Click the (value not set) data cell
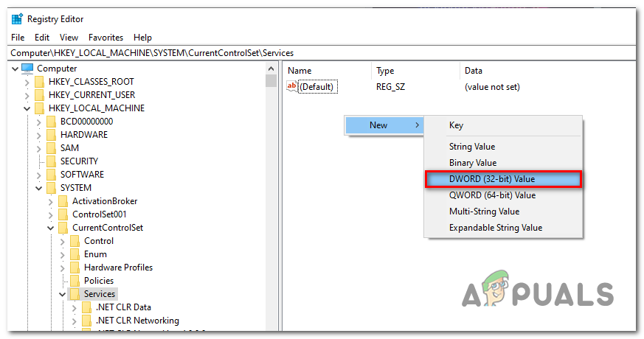Viewport: 644px width, 339px height. click(492, 87)
